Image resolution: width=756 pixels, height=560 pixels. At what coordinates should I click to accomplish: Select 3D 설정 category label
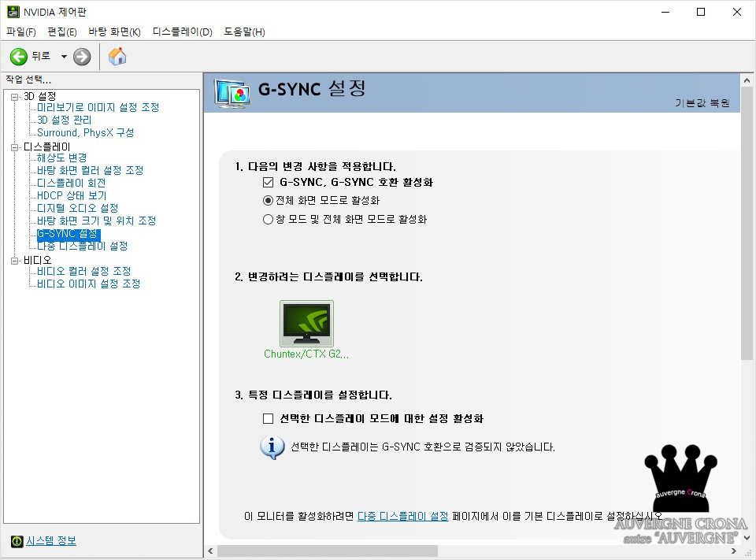point(40,96)
